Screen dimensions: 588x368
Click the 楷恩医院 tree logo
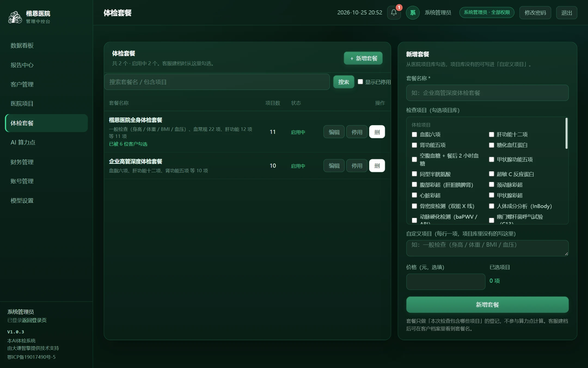[15, 17]
